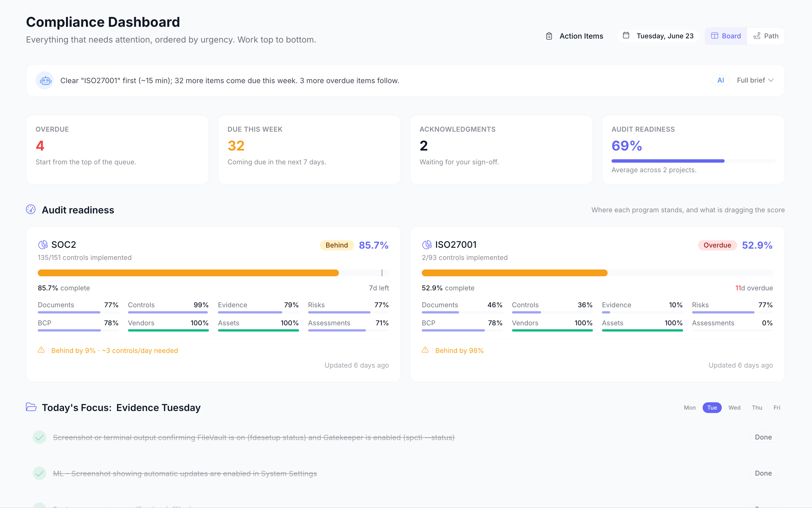
Task: Open the Overdue summary card
Action: pos(117,149)
